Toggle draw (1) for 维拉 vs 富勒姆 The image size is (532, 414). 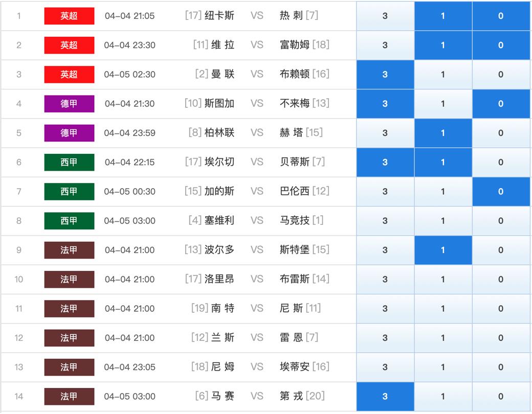[443, 45]
